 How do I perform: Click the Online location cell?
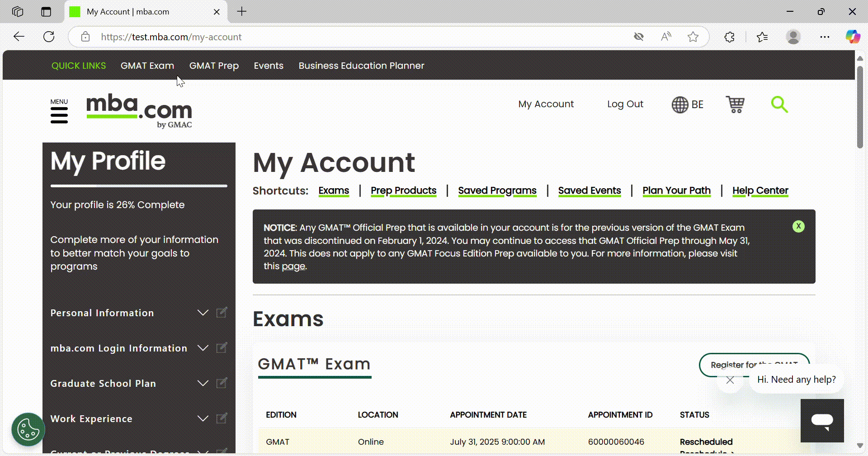point(371,442)
